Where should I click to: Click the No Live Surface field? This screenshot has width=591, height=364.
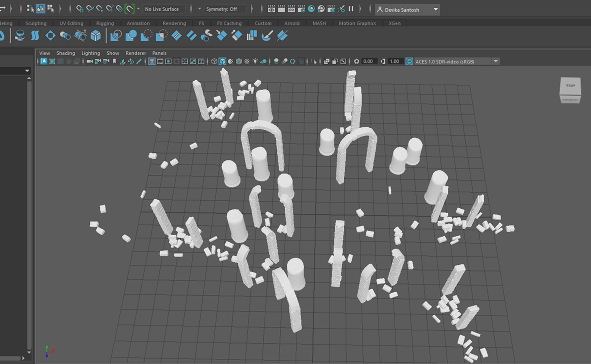coord(164,9)
